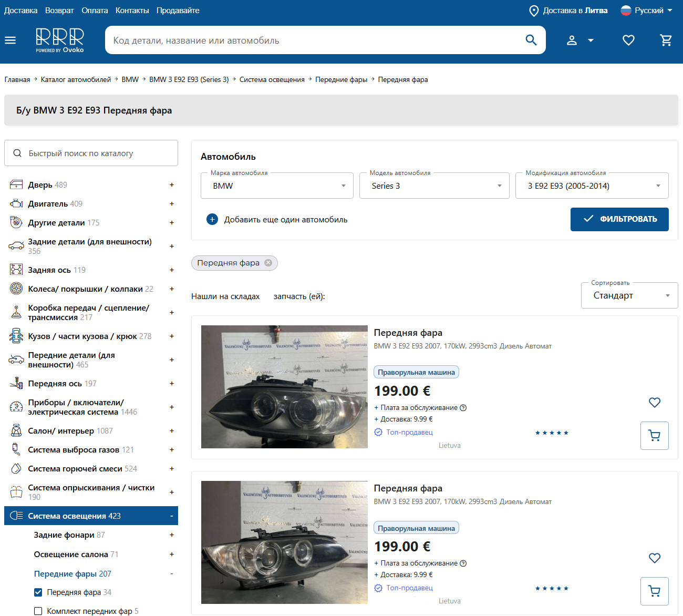The width and height of the screenshot is (683, 616).
Task: Click the search magnifier icon
Action: coord(531,40)
